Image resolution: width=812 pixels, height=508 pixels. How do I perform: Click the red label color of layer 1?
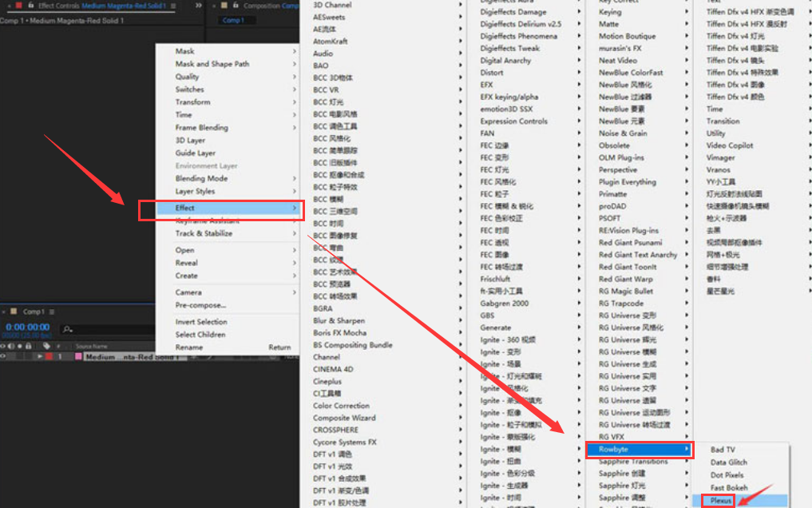pos(49,357)
